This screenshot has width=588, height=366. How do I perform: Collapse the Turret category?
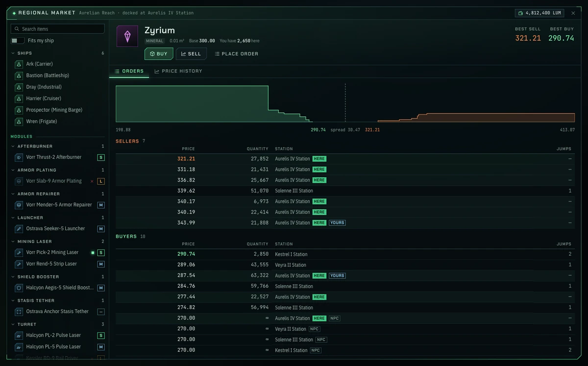[x=58, y=324]
